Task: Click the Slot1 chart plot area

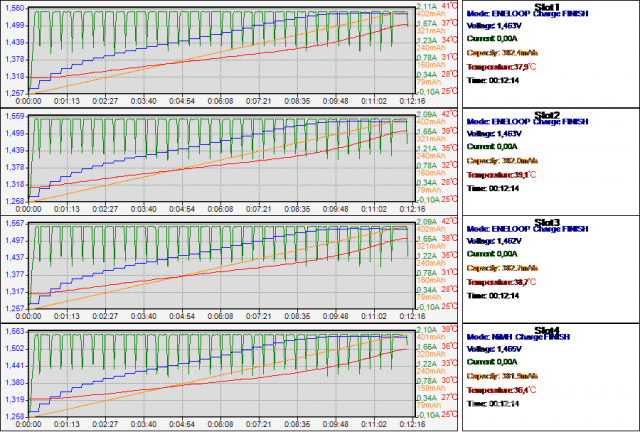Action: [x=222, y=51]
